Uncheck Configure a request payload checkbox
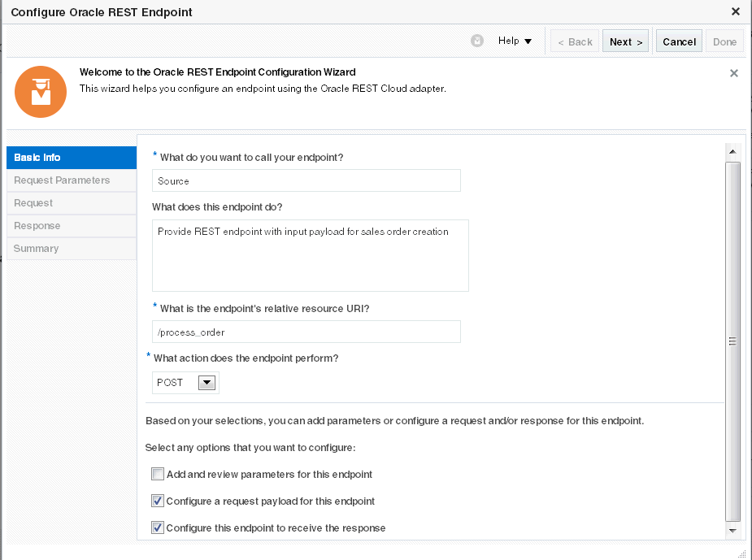The image size is (752, 560). [x=158, y=501]
